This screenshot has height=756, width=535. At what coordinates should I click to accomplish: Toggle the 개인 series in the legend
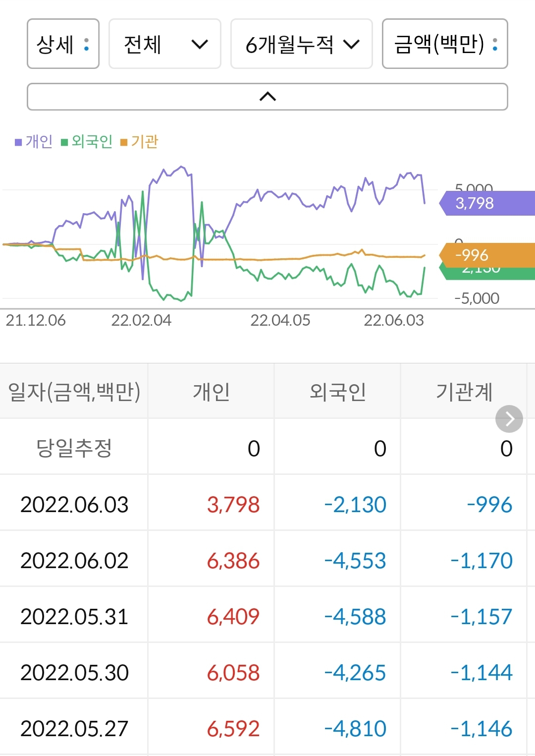point(35,141)
